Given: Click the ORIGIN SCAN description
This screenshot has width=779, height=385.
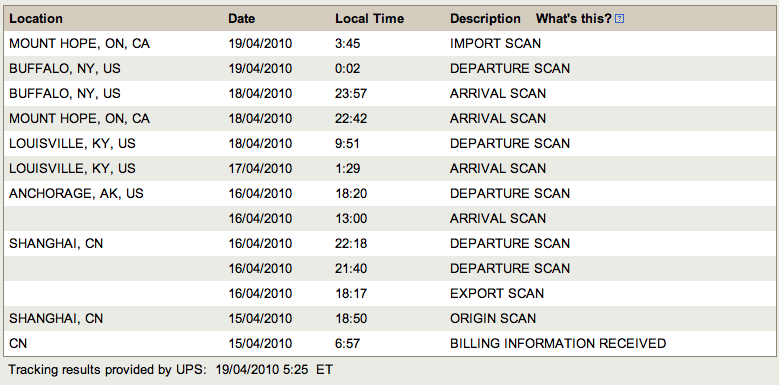Looking at the screenshot, I should tap(493, 318).
